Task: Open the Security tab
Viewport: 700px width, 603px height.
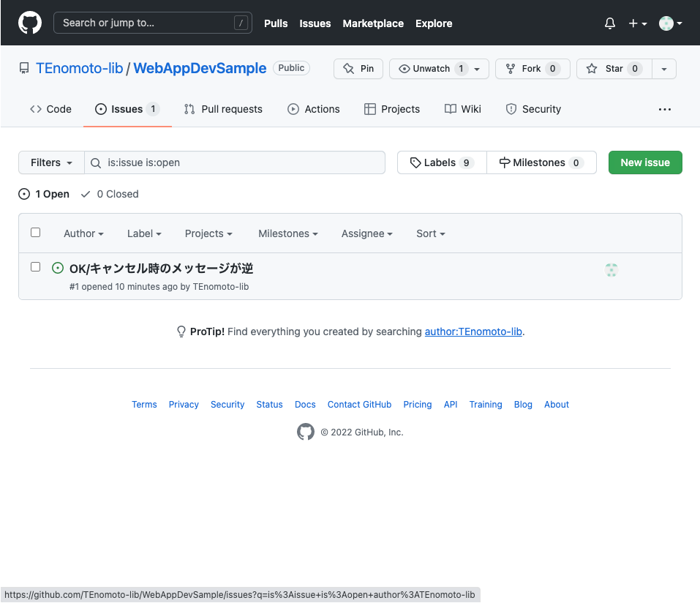Action: (x=533, y=109)
